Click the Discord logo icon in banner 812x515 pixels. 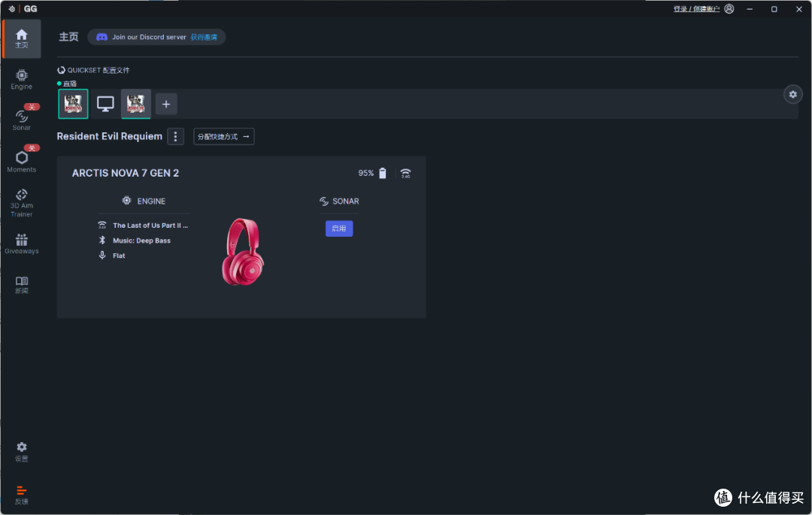point(102,38)
